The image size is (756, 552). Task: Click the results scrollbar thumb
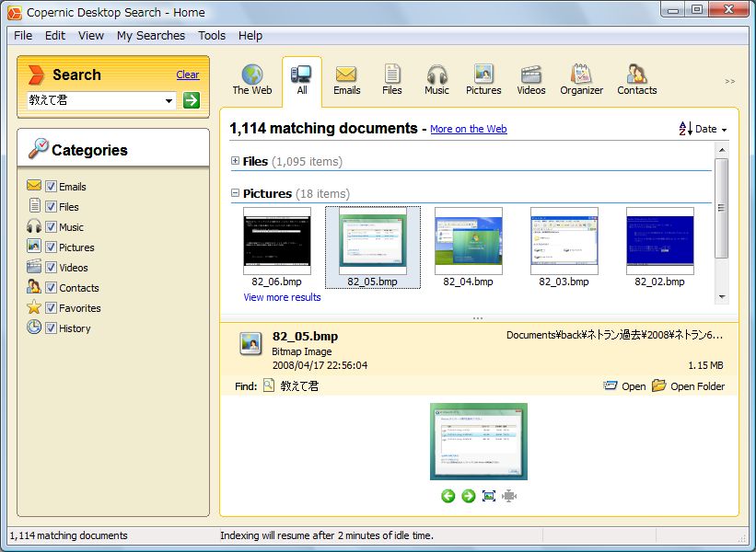tap(722, 208)
